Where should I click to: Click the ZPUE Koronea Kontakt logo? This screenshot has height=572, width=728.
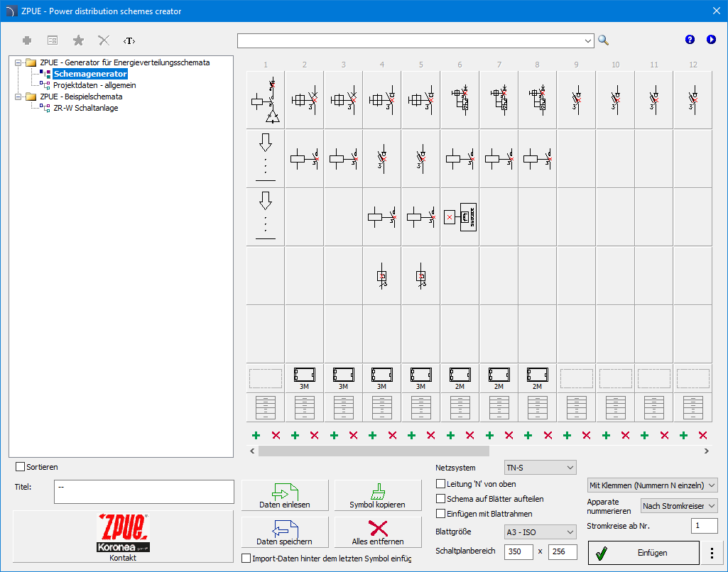123,537
